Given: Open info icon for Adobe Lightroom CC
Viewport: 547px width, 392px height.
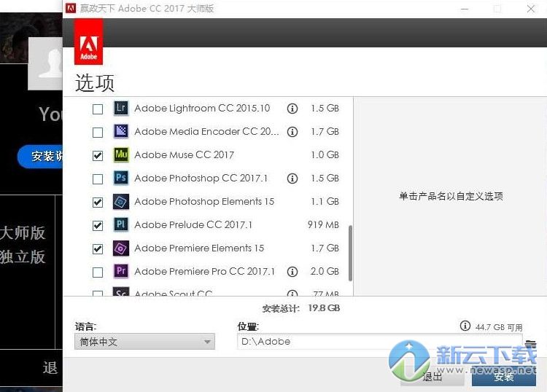Looking at the screenshot, I should [292, 109].
